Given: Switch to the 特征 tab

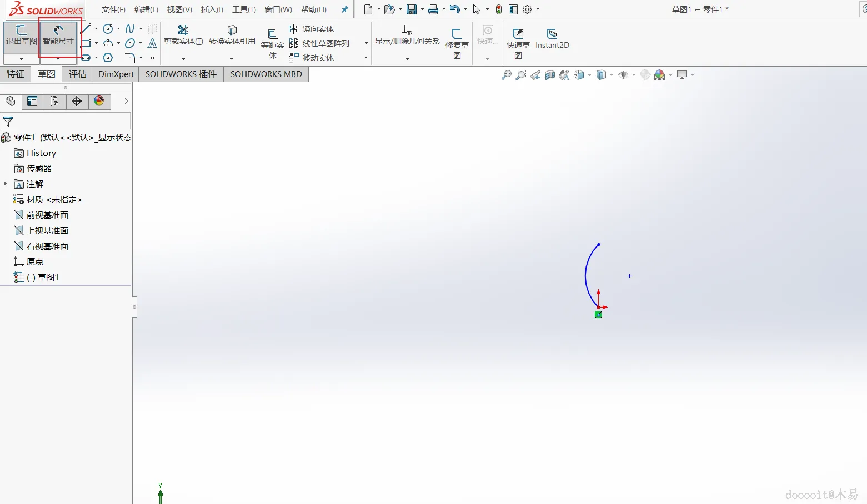Looking at the screenshot, I should coord(16,74).
